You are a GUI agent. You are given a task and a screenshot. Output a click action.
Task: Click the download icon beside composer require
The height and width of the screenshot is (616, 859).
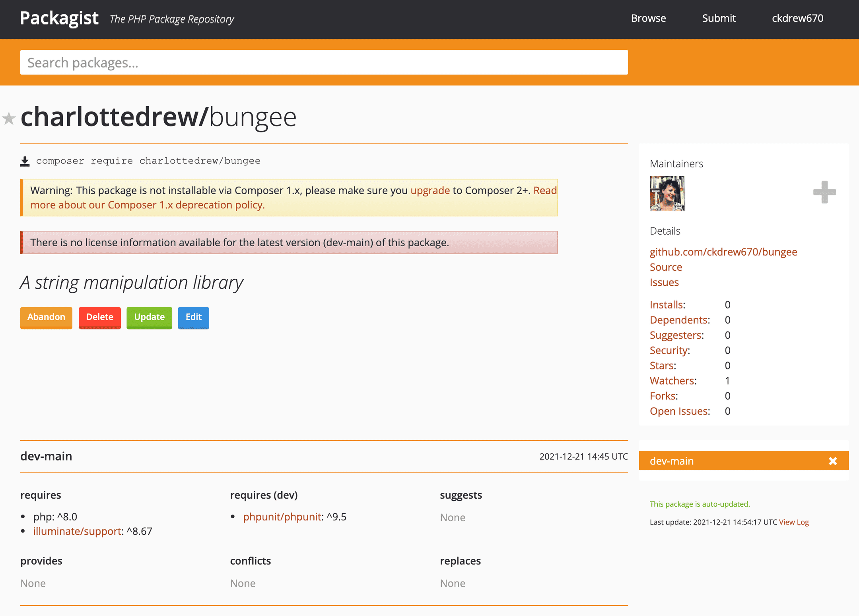(25, 161)
